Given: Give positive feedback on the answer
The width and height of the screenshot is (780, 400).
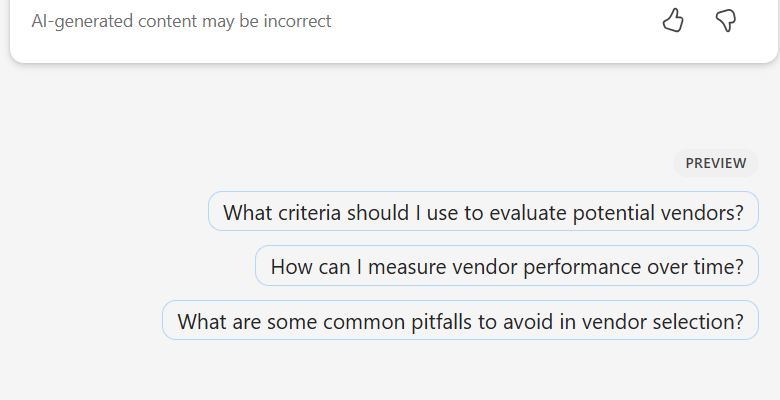Looking at the screenshot, I should point(673,20).
